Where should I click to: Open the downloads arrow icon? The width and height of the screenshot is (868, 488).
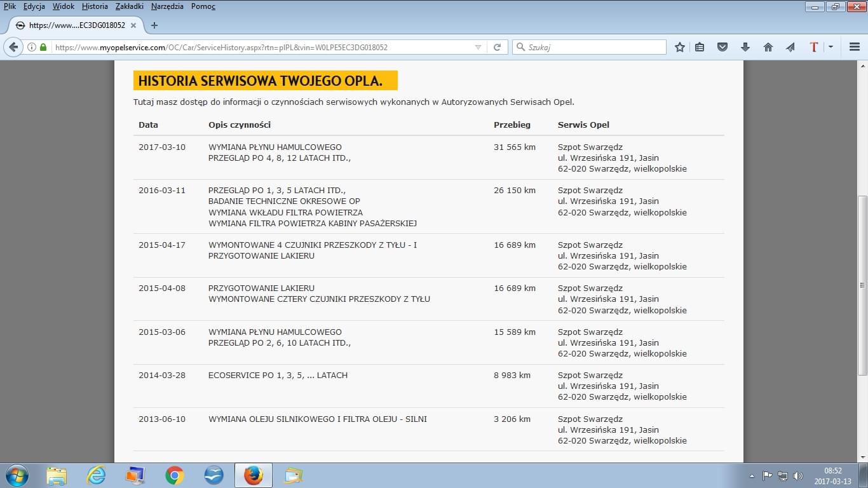point(745,47)
